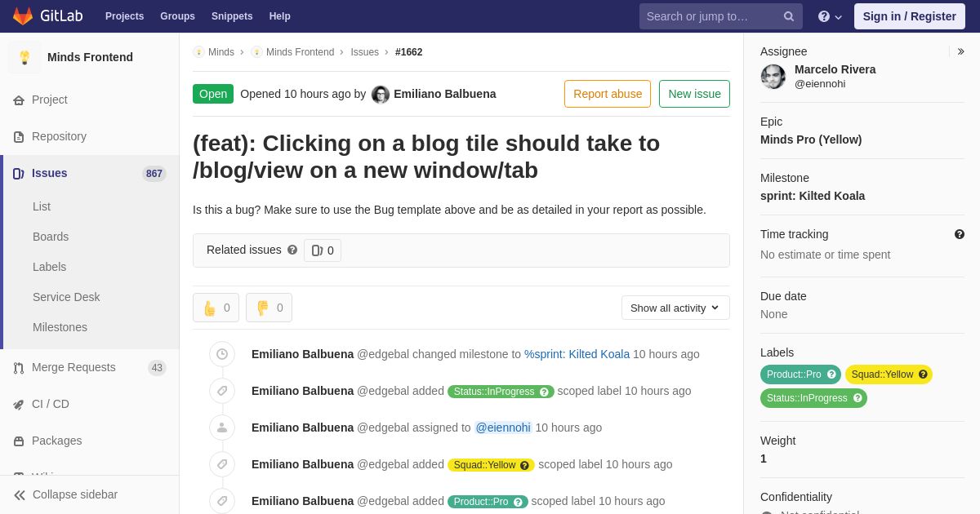The height and width of the screenshot is (514, 980).
Task: Open the @eiennohi mention link
Action: point(503,428)
